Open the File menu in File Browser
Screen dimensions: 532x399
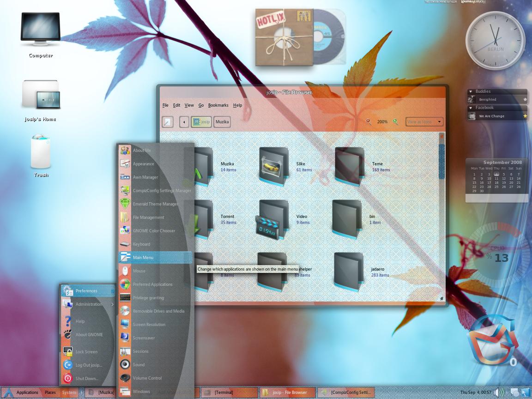coord(165,105)
